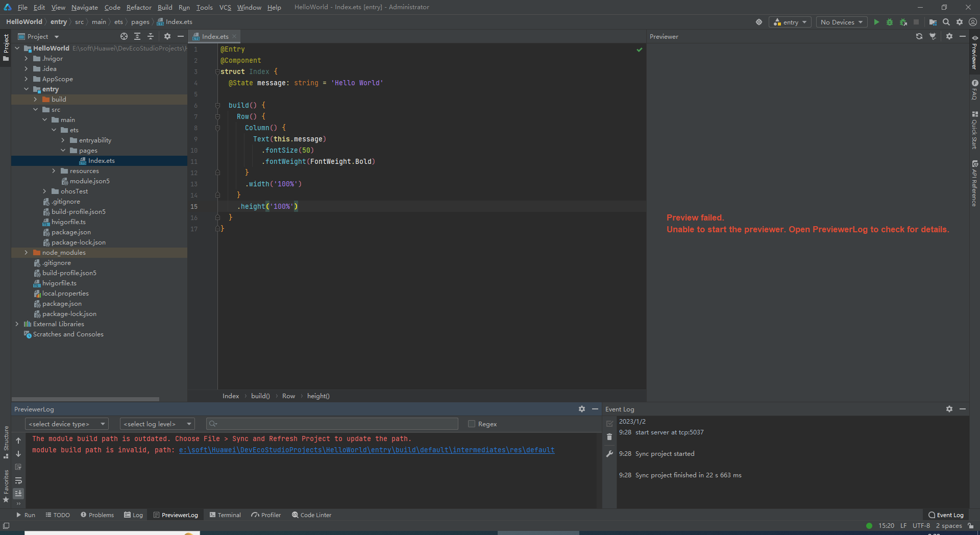The image size is (980, 535).
Task: Open PreviewerLog gear options
Action: point(582,409)
